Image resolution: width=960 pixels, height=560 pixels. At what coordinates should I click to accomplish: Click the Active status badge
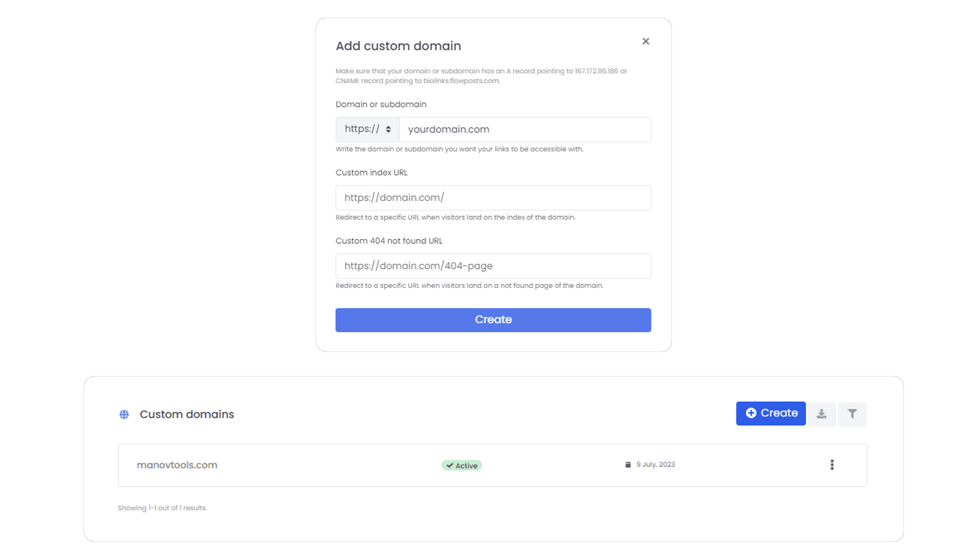[461, 465]
